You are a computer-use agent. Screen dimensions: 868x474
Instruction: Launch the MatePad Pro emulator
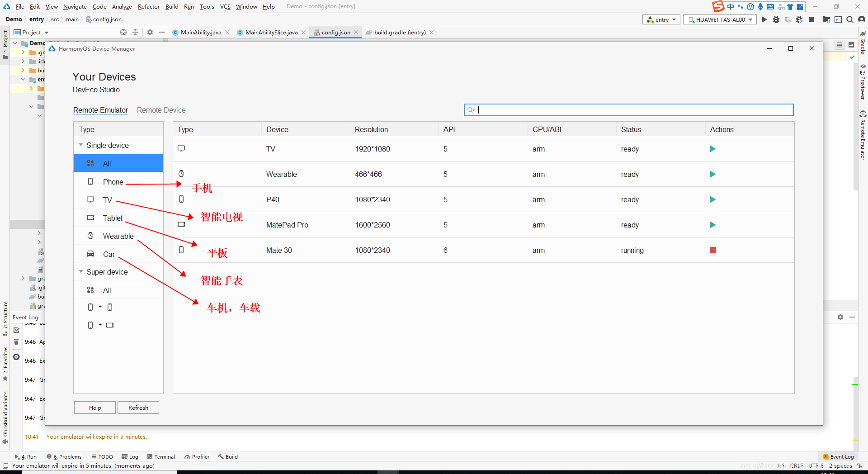coord(712,225)
